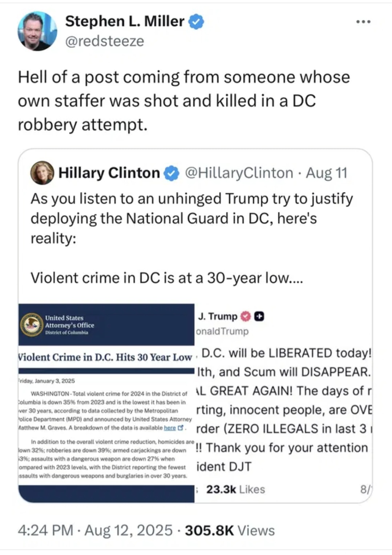Open the @HillaryClinton handle
Viewport: 392px width, 555px height.
click(x=239, y=173)
